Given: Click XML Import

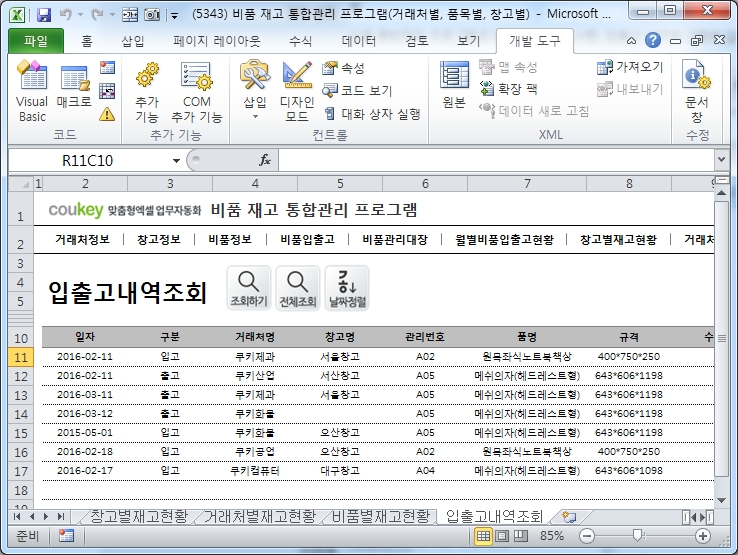Looking at the screenshot, I should 630,67.
